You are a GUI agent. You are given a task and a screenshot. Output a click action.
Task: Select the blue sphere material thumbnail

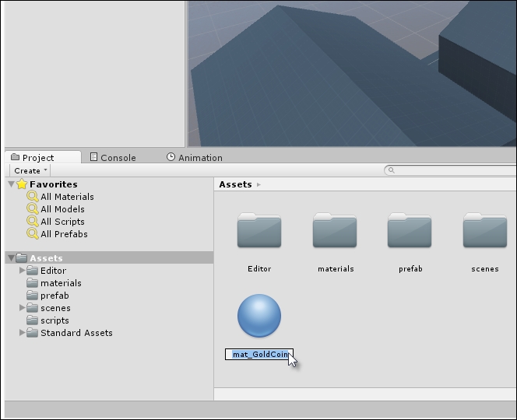pyautogui.click(x=259, y=316)
